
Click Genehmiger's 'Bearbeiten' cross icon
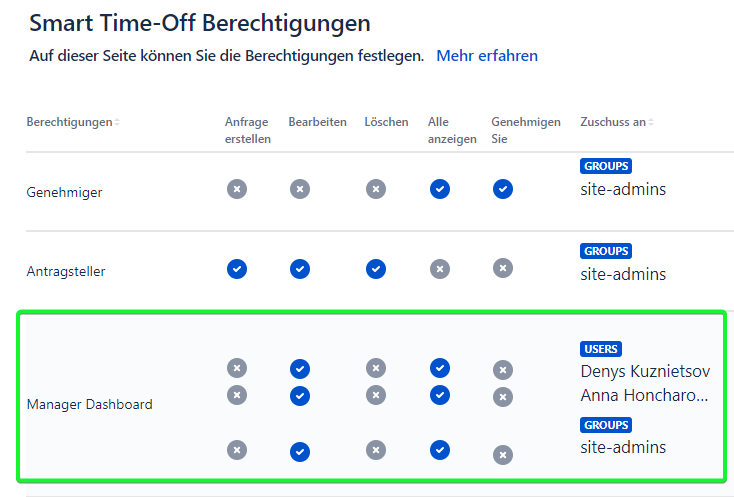[300, 189]
